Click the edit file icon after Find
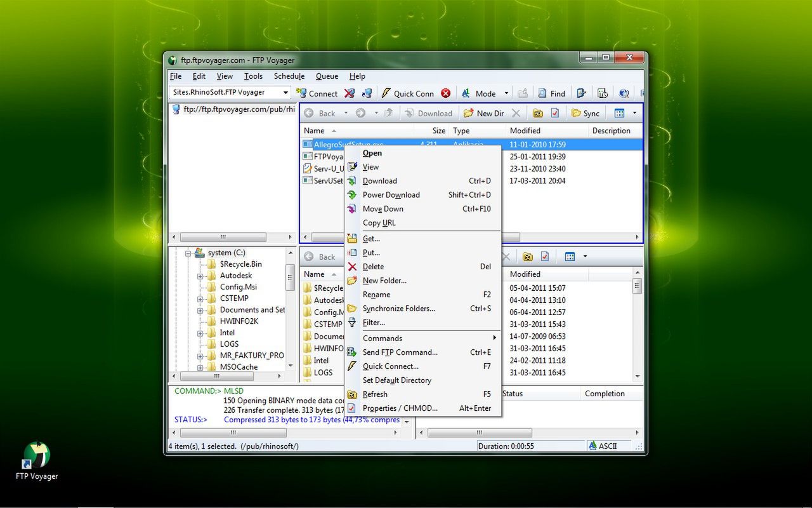 pyautogui.click(x=581, y=93)
